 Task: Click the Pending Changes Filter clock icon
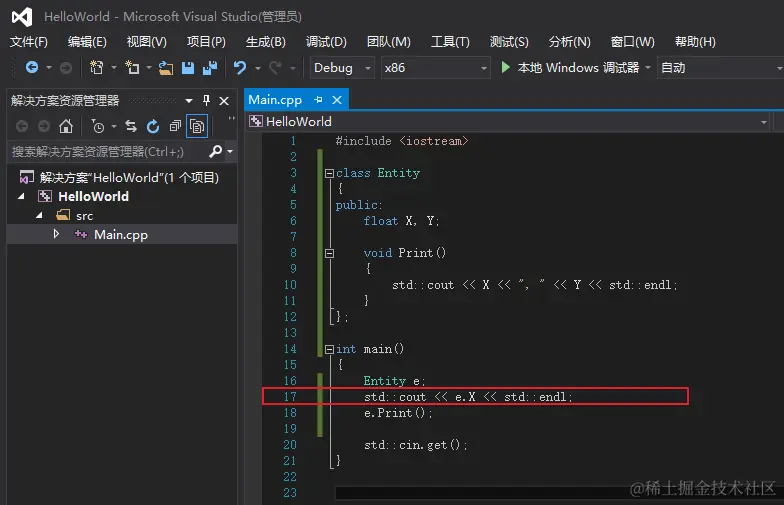[x=98, y=126]
